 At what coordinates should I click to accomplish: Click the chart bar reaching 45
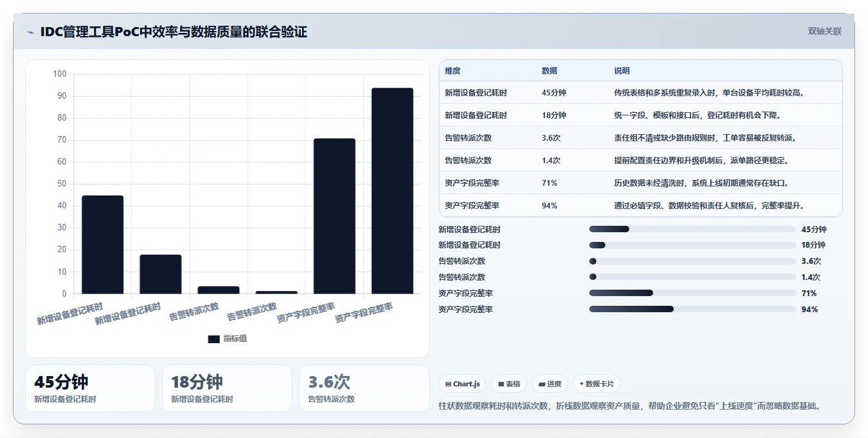(103, 244)
